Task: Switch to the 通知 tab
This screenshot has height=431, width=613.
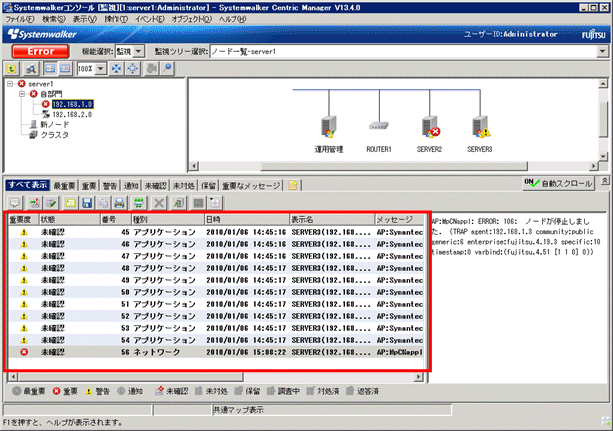Action: [x=131, y=186]
